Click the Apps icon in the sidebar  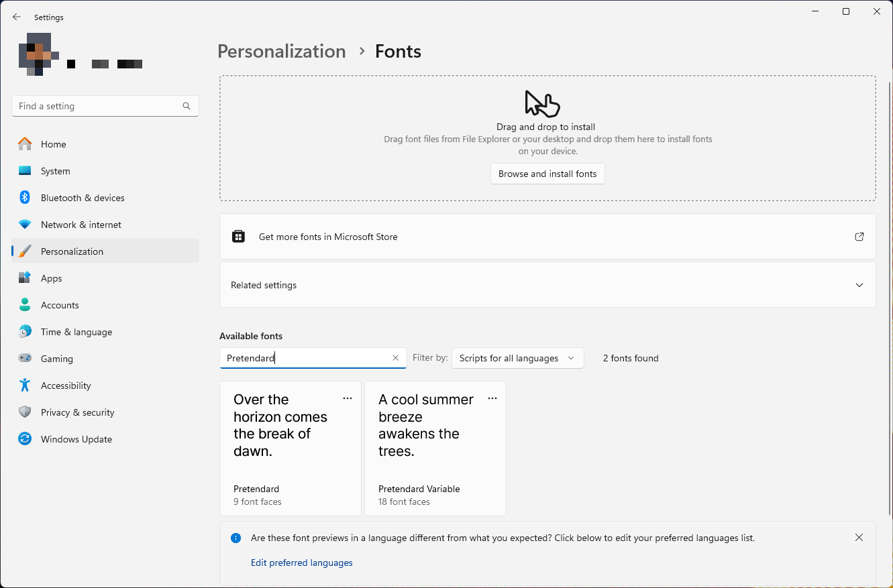(25, 278)
